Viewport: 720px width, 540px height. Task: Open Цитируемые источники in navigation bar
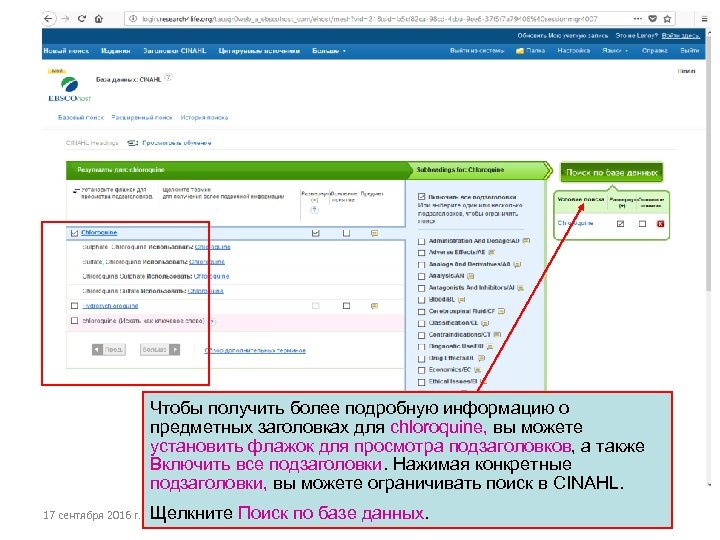pos(259,51)
